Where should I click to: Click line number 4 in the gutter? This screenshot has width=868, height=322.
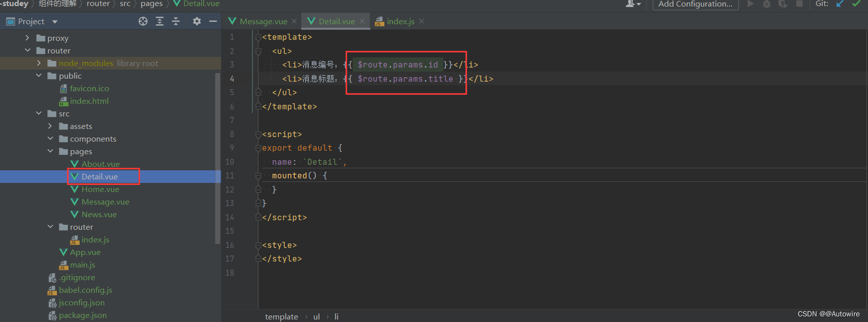click(232, 79)
